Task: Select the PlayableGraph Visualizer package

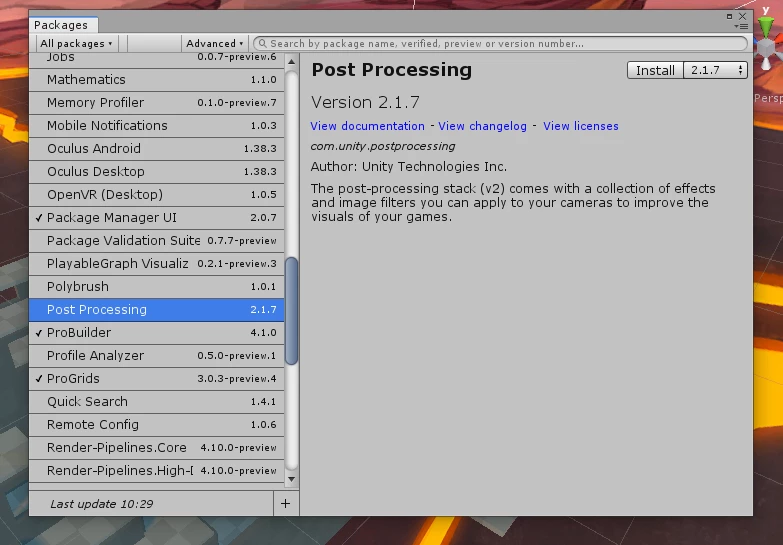Action: coord(157,263)
